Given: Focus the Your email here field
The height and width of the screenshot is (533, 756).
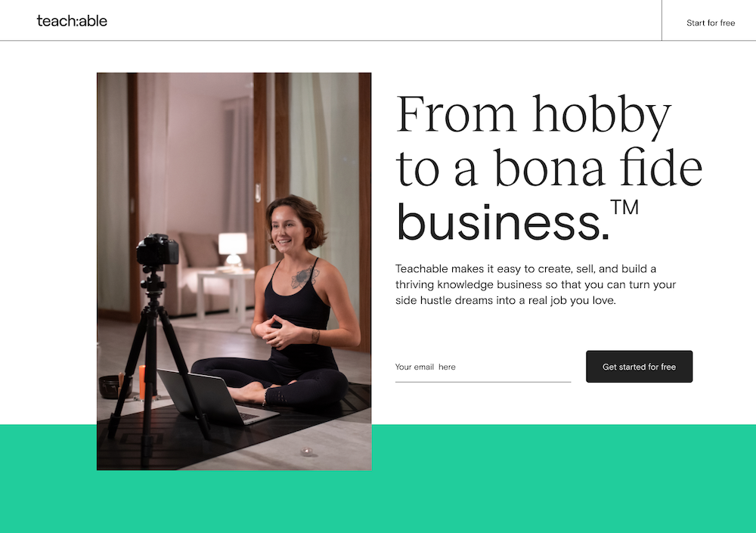Looking at the screenshot, I should [482, 367].
